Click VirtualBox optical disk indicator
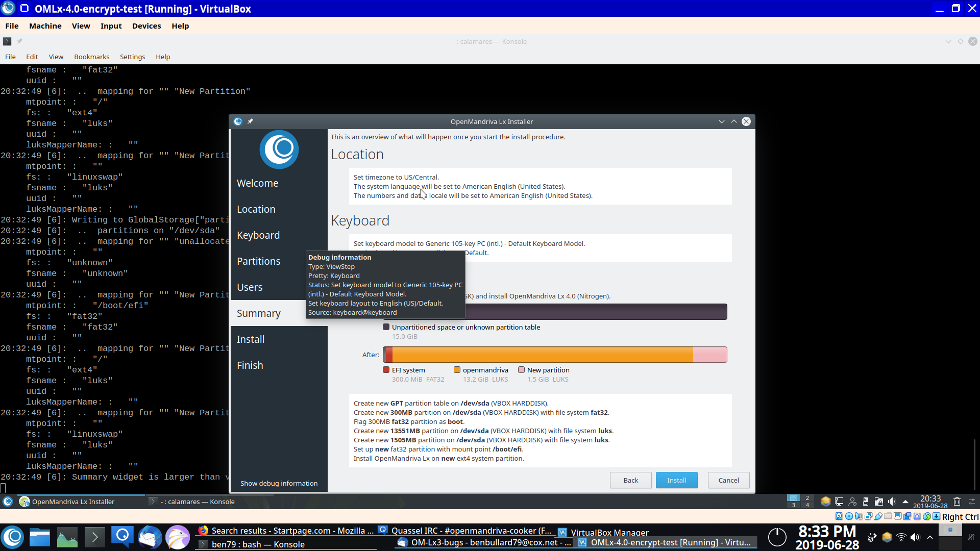 click(x=849, y=516)
